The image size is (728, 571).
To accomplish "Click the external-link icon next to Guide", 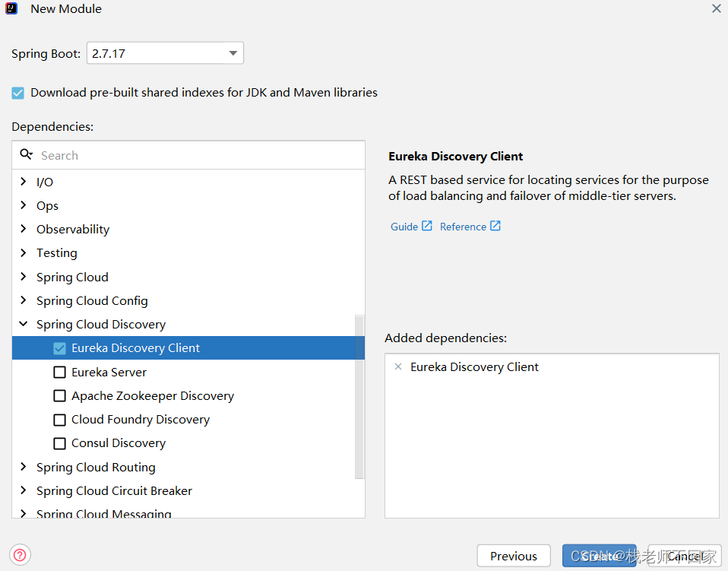I will [x=426, y=226].
